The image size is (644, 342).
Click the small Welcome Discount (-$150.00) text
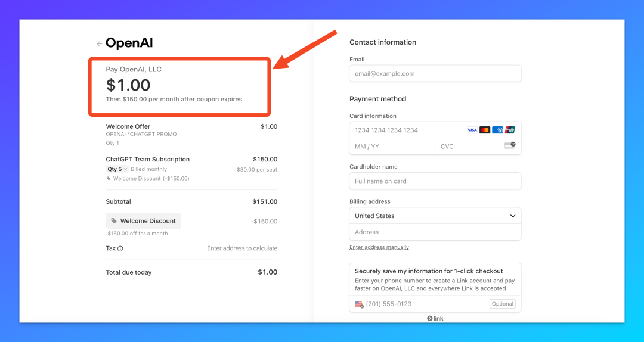tap(151, 179)
